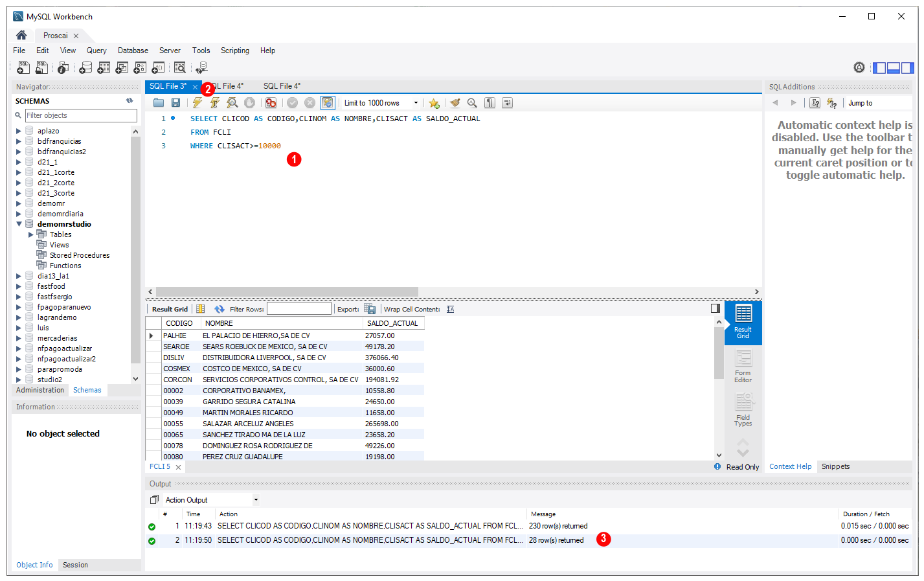Screen dimensions: 924x581
Task: Open the Form Editor view
Action: coord(743,367)
